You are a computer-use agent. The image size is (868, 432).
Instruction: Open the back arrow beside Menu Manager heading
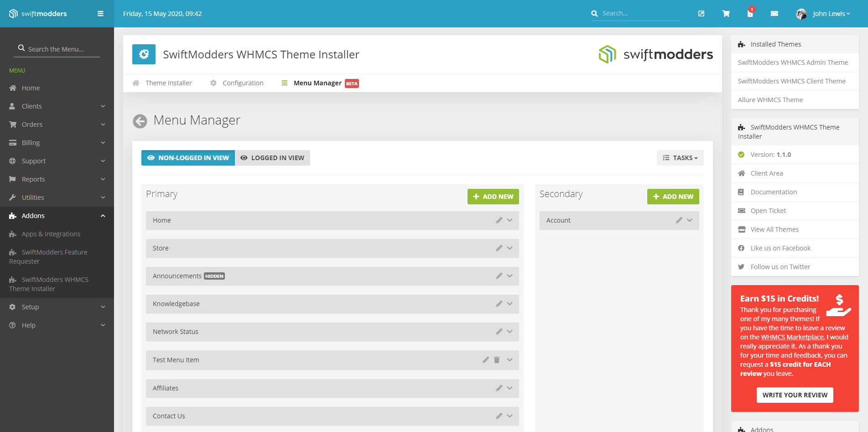pyautogui.click(x=140, y=121)
